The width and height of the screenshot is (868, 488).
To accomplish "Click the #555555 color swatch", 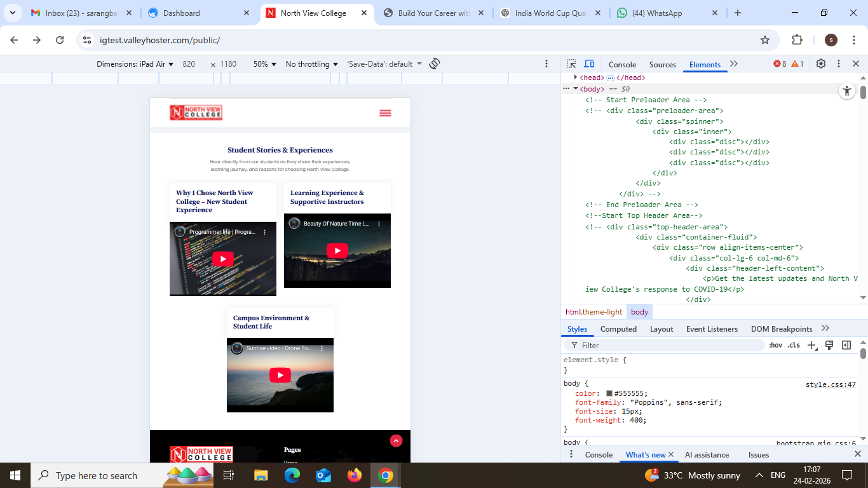I will point(609,393).
